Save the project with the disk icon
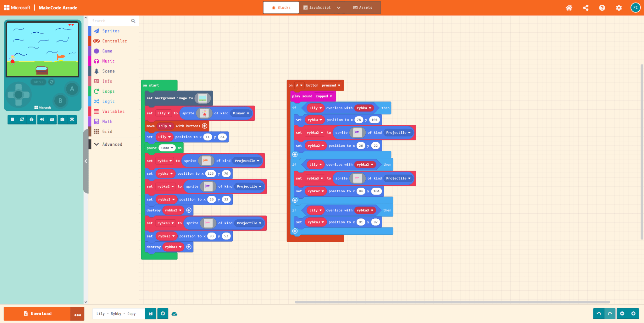 pyautogui.click(x=151, y=314)
